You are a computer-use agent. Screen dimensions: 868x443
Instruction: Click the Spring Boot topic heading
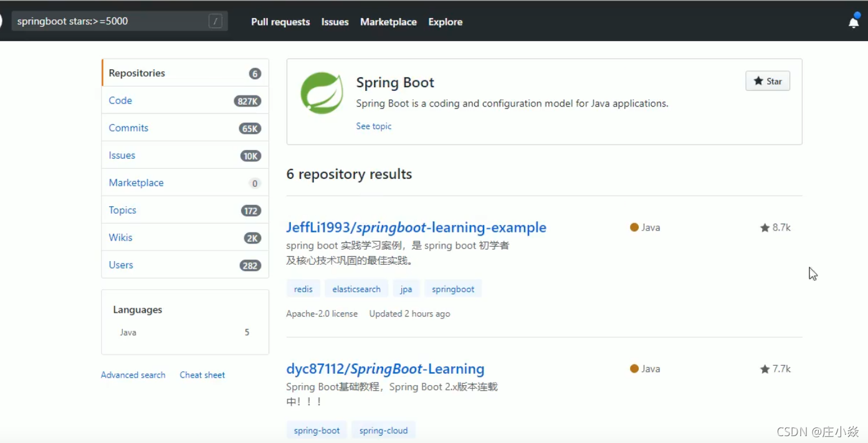coord(395,82)
